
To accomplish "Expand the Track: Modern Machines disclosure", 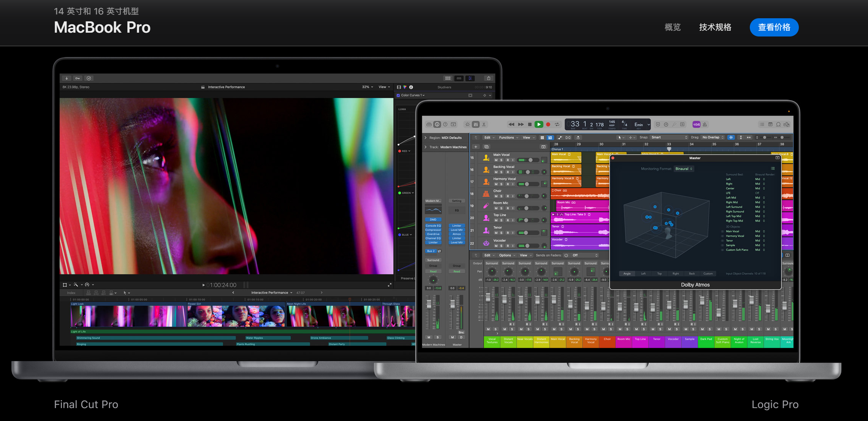I will (425, 147).
